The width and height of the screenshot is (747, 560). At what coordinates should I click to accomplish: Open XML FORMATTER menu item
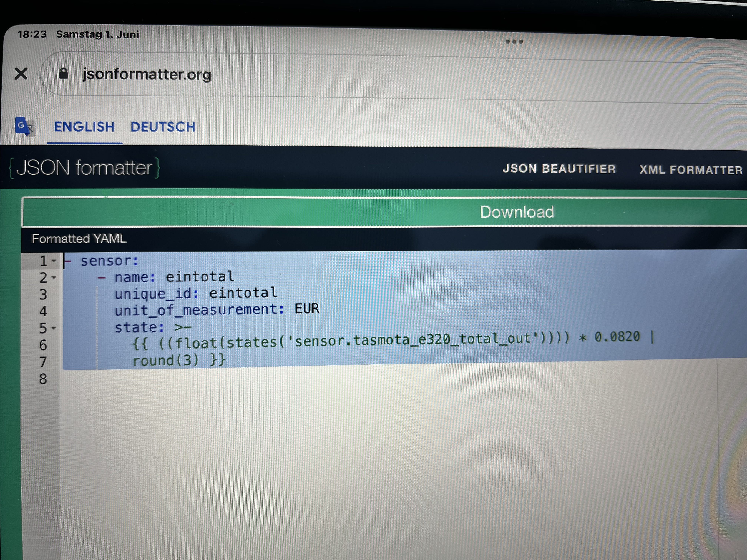(691, 170)
